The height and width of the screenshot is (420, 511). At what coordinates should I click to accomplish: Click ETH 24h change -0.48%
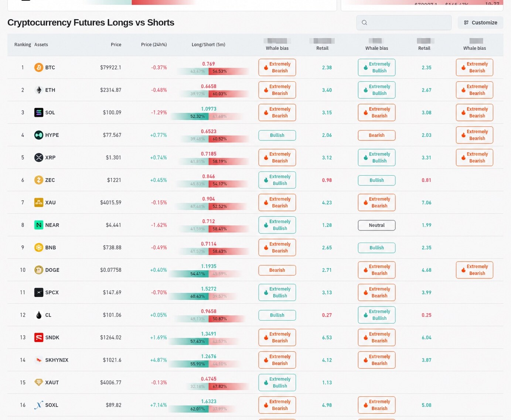[159, 90]
